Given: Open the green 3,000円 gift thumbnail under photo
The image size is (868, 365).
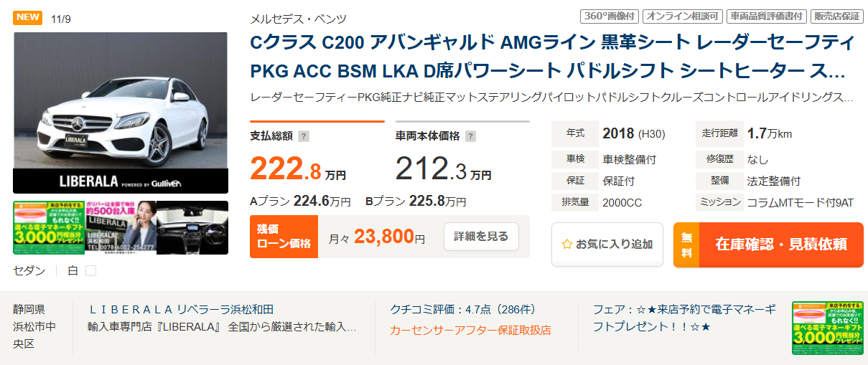Looking at the screenshot, I should pyautogui.click(x=48, y=227).
